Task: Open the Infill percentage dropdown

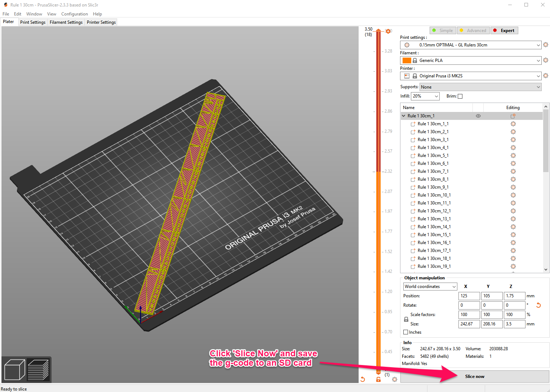Action: coord(425,96)
